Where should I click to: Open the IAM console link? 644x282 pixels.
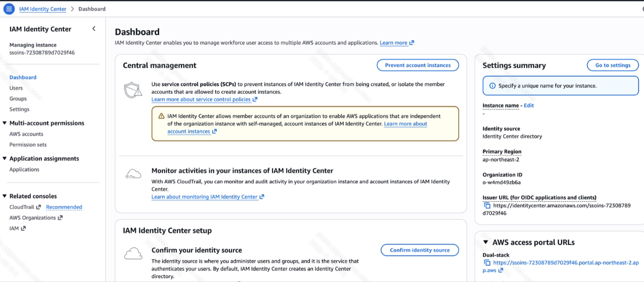tap(17, 229)
